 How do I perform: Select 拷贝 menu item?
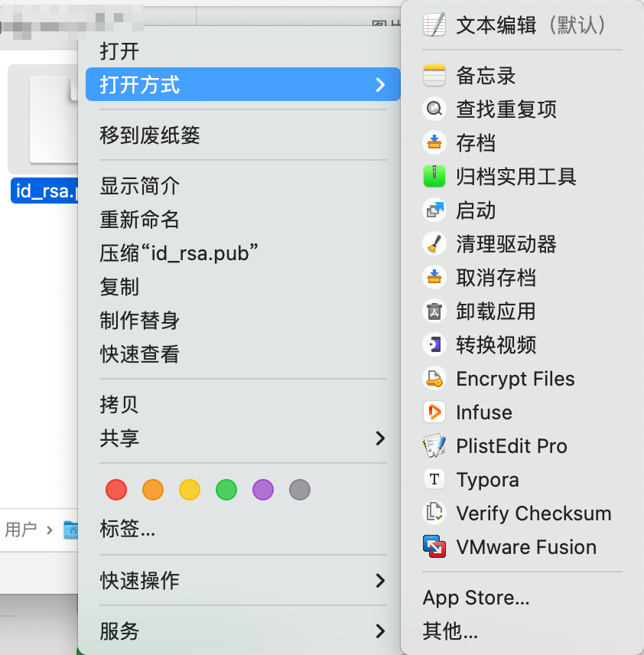[243, 404]
